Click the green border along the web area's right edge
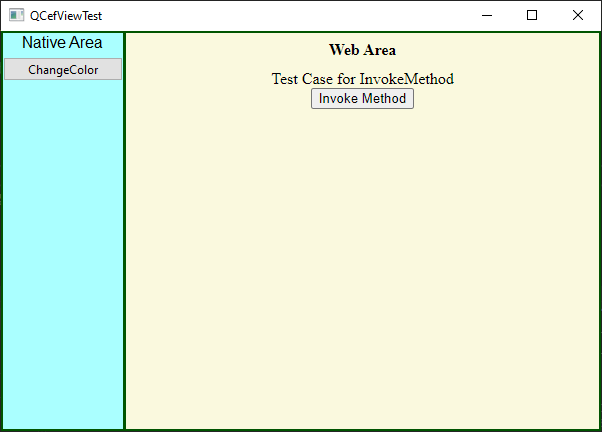Screen dimensions: 602x432 tap(600, 230)
